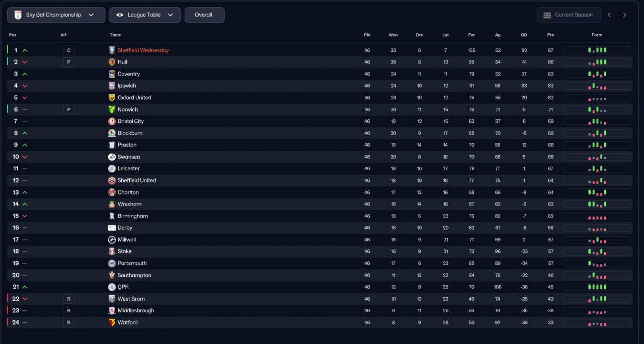644x344 pixels.
Task: Click the Leicester team name
Action: coord(129,169)
